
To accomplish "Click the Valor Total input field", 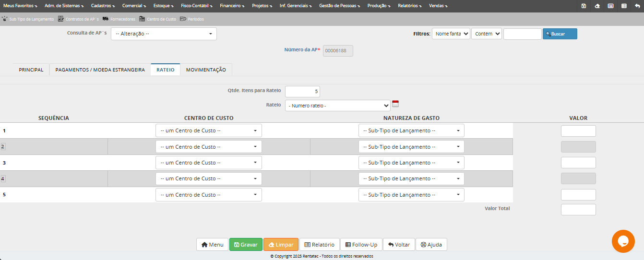I will pos(578,210).
